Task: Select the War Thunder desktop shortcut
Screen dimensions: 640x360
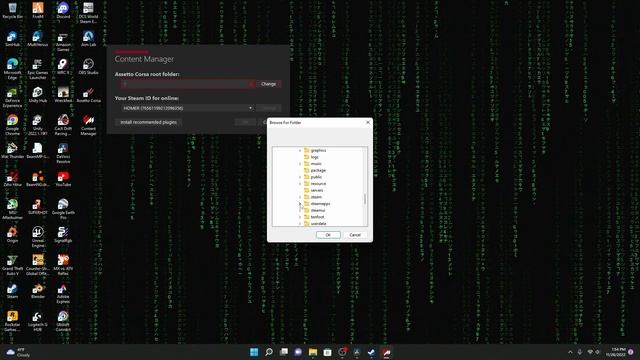Action: [12, 151]
